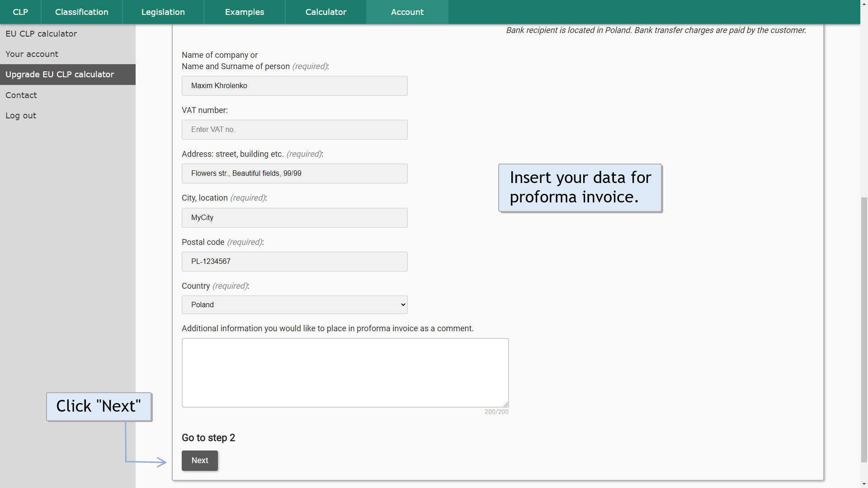
Task: Click the 'Go to step 2' heading
Action: click(208, 438)
